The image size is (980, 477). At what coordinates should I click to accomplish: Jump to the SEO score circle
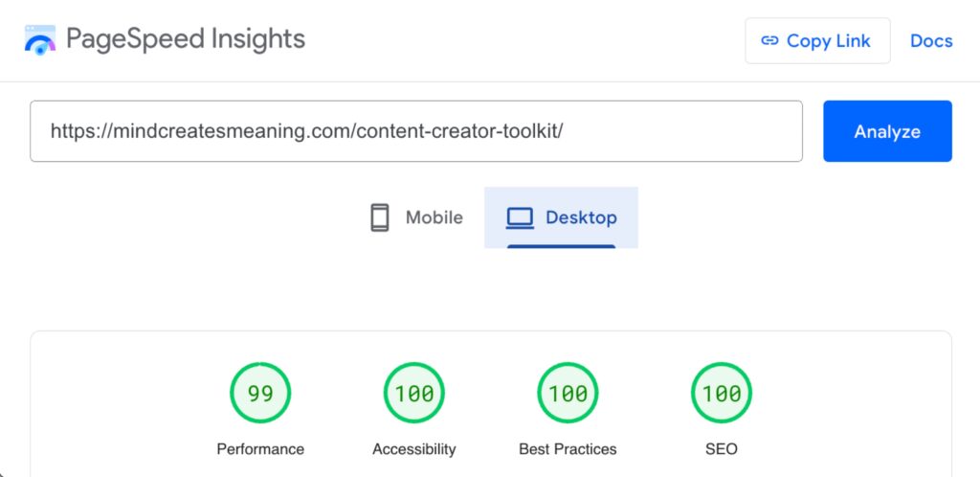click(722, 394)
